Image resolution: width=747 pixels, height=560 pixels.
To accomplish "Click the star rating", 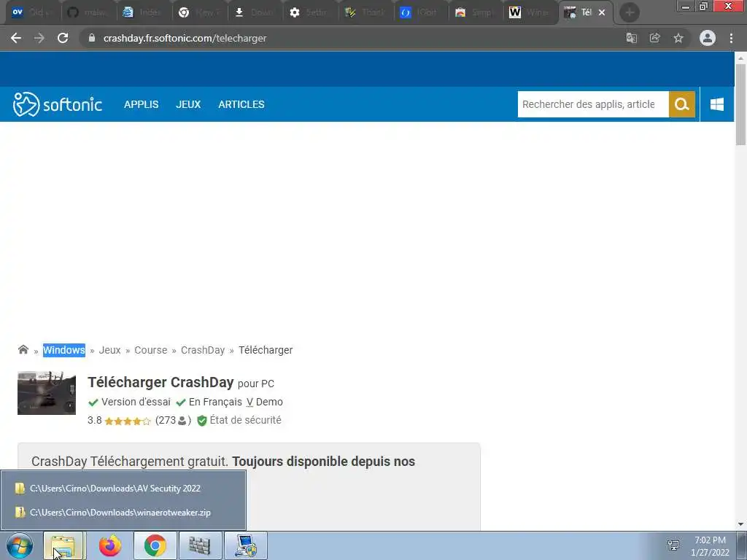I will click(127, 421).
